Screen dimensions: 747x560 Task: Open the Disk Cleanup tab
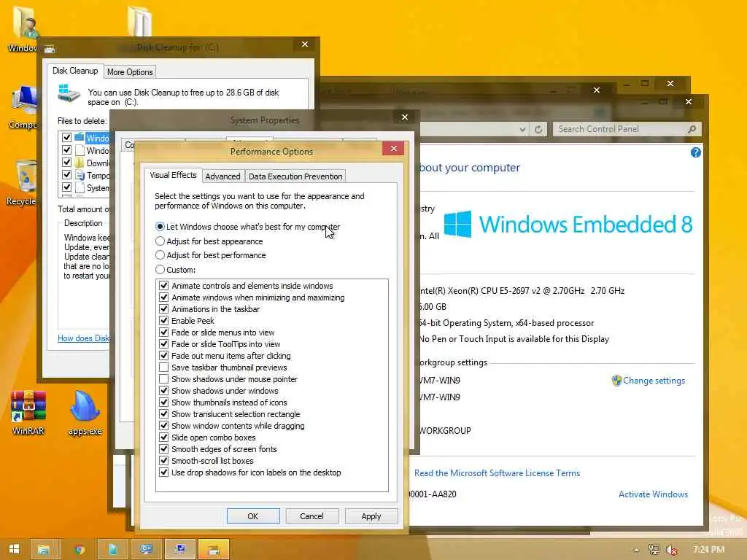pyautogui.click(x=75, y=71)
